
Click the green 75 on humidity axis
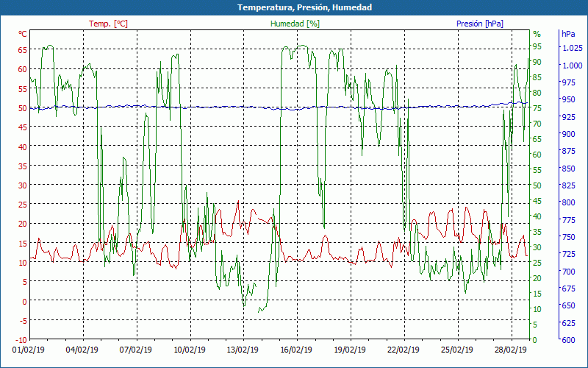click(x=537, y=108)
